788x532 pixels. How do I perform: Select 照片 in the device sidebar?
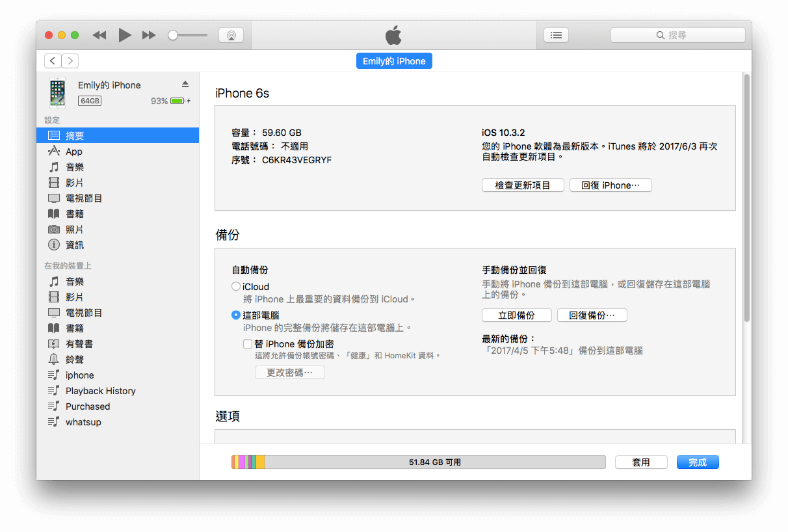click(x=74, y=229)
